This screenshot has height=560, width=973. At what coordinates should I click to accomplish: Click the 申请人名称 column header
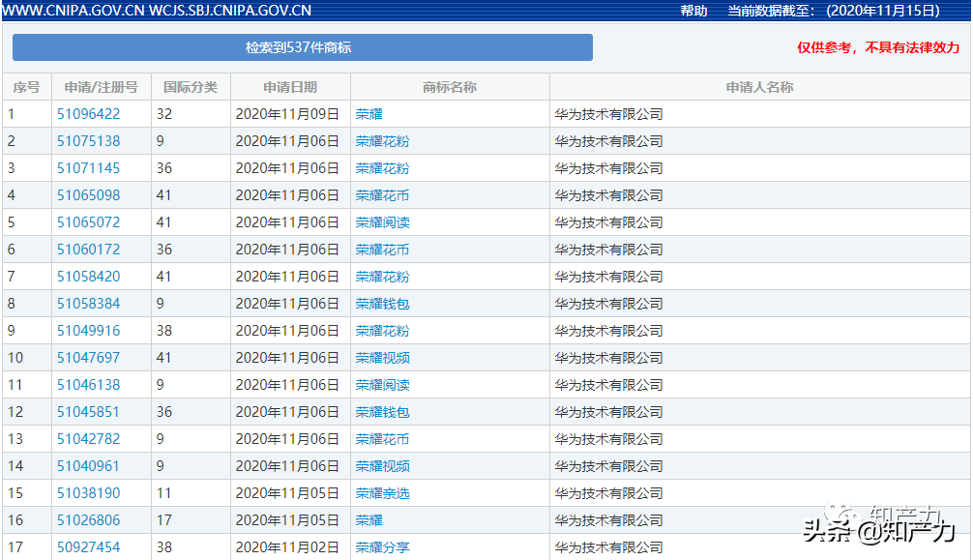759,87
